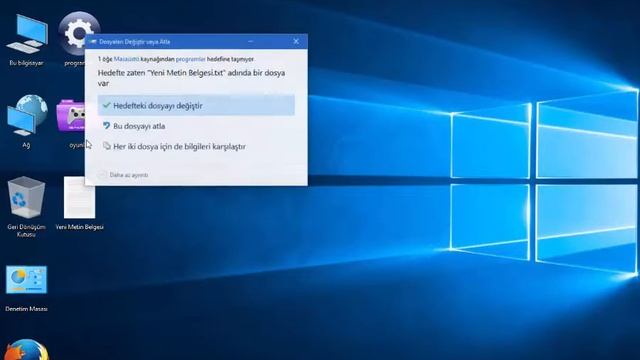Open the Ağ network icon
The width and height of the screenshot is (640, 360).
27,121
